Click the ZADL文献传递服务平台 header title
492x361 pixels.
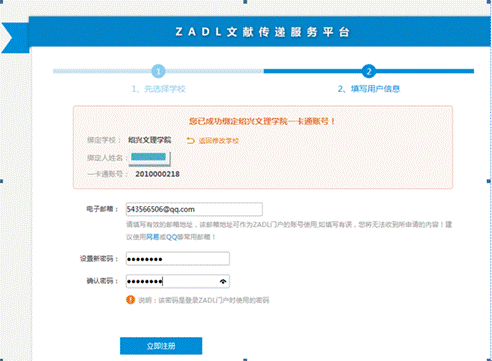(262, 32)
